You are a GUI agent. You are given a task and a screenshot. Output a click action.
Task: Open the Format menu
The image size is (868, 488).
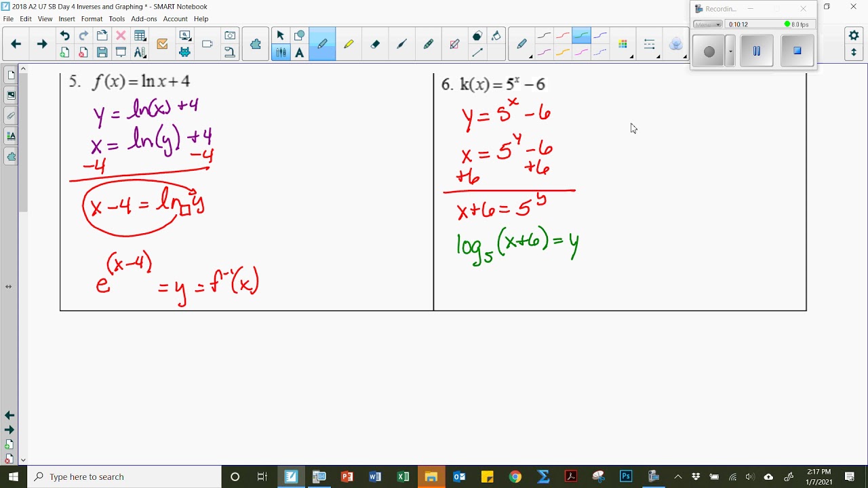tap(92, 19)
